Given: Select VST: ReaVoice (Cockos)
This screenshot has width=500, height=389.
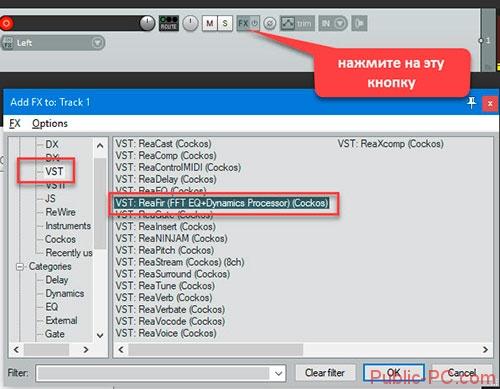Looking at the screenshot, I should (x=166, y=333).
